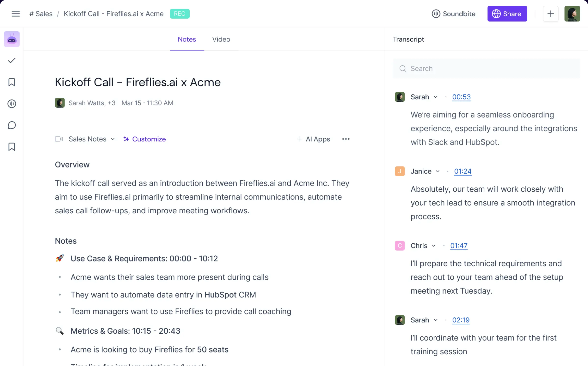Click the Soundbite icon in the top bar
The width and height of the screenshot is (588, 366).
tap(436, 14)
